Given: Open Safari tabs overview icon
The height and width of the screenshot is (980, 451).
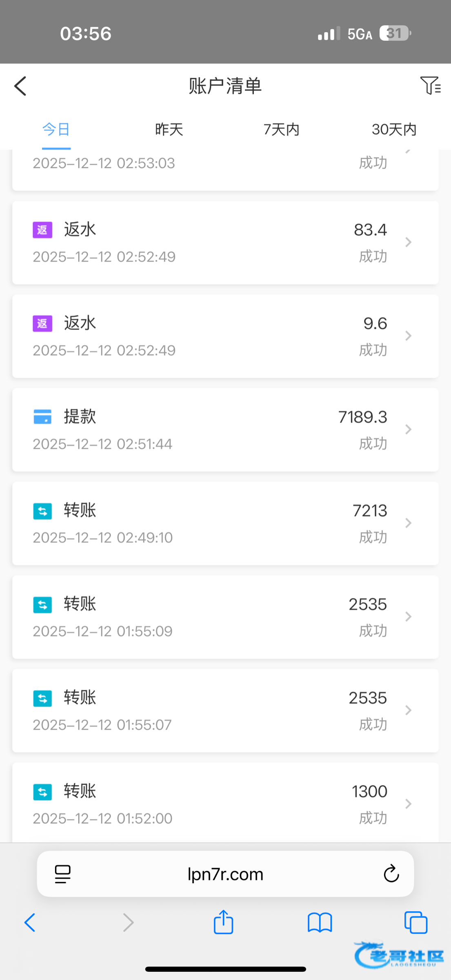Looking at the screenshot, I should click(415, 922).
